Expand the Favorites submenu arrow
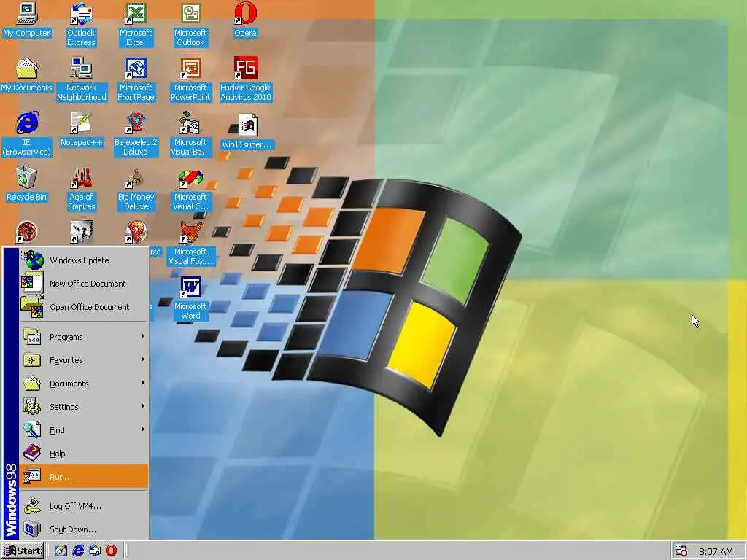 tap(142, 359)
